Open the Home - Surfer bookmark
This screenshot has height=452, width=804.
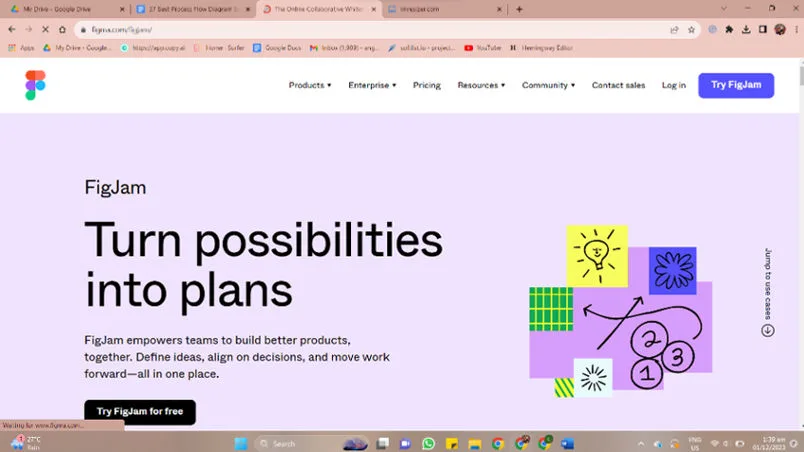tap(219, 48)
